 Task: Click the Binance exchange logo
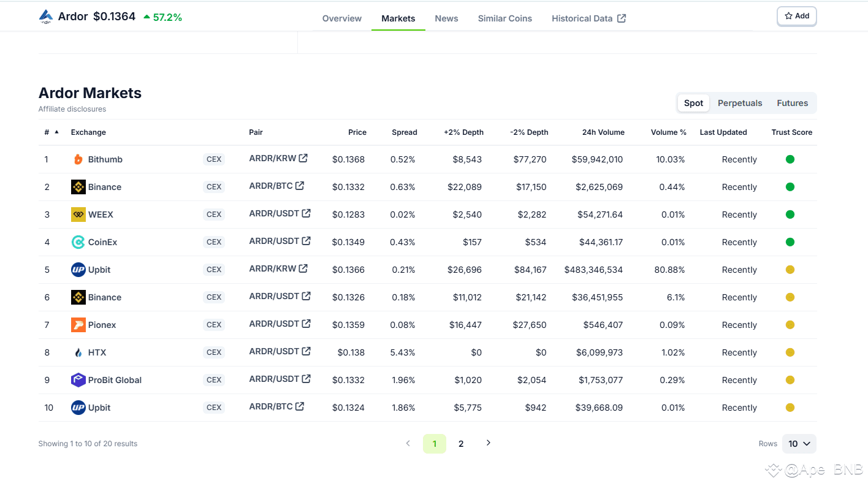click(78, 186)
